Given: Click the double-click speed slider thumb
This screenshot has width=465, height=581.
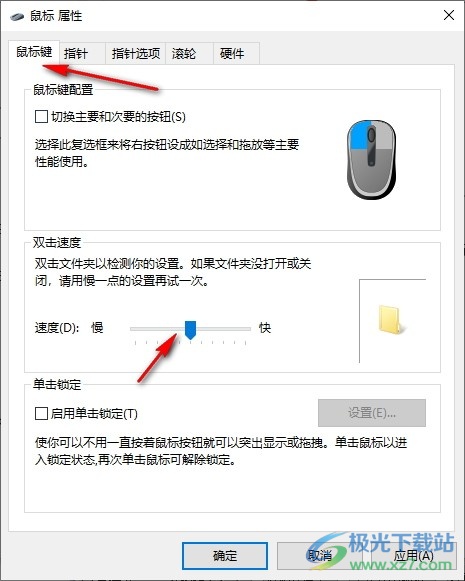Looking at the screenshot, I should click(x=190, y=330).
